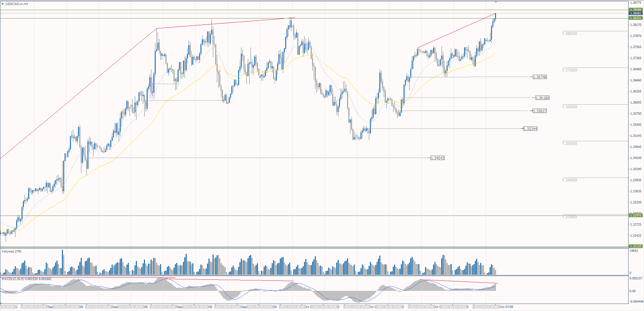Select the 1.34543 horizontal level label
This screenshot has height=311, width=644.
(x=438, y=158)
